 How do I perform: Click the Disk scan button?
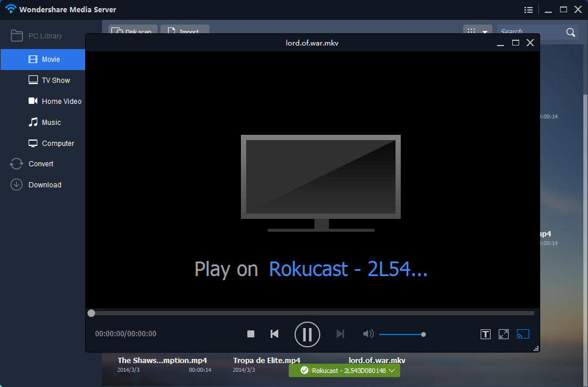133,30
